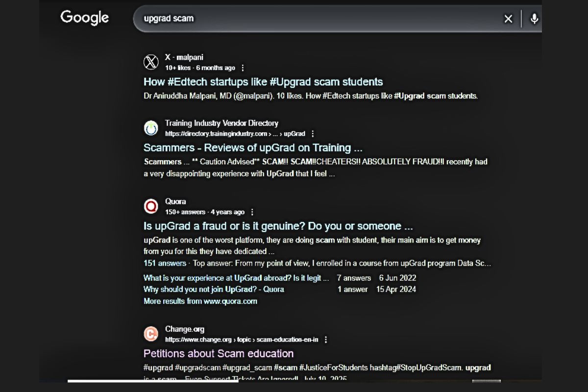The width and height of the screenshot is (588, 392).
Task: Open "How #Edtech startups like #Upgrad scam students"
Action: coord(263,82)
